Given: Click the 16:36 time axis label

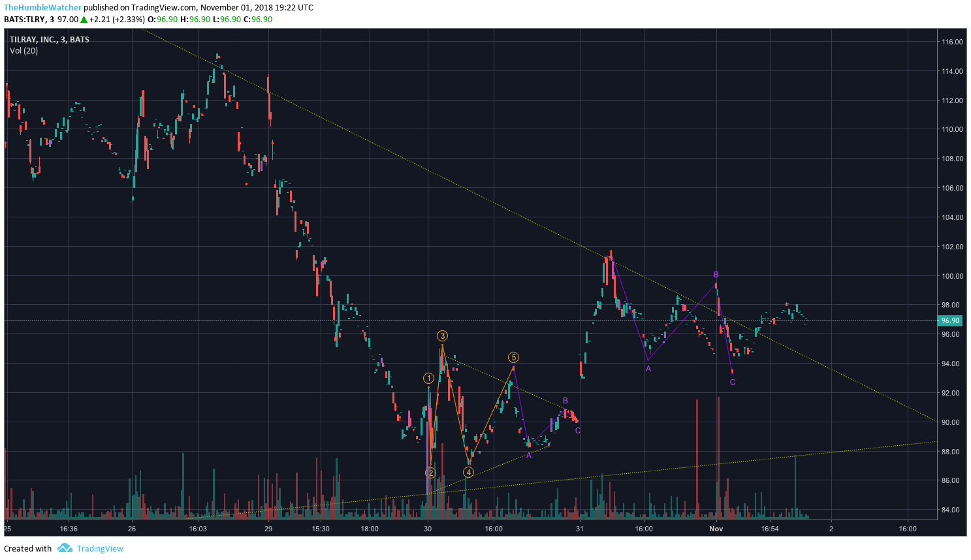Looking at the screenshot, I should tap(69, 529).
